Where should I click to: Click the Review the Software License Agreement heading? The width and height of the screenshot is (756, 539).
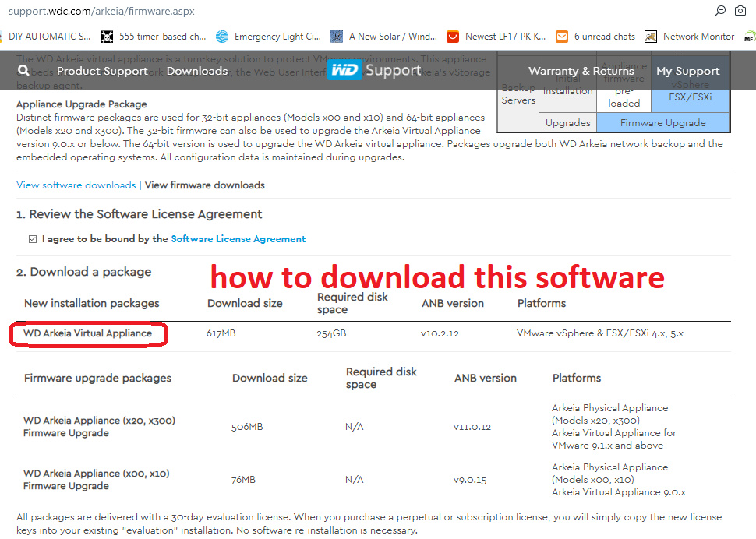140,214
